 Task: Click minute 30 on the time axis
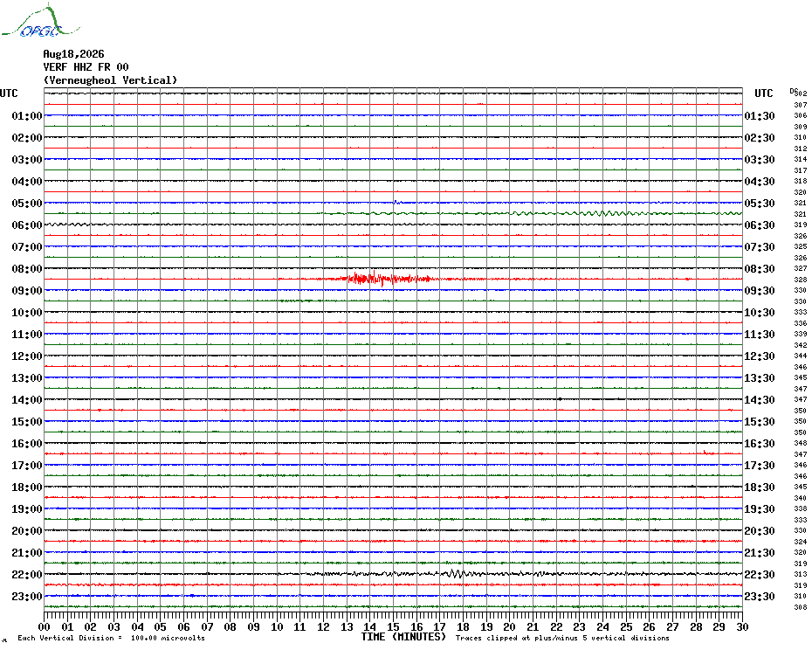(x=743, y=626)
